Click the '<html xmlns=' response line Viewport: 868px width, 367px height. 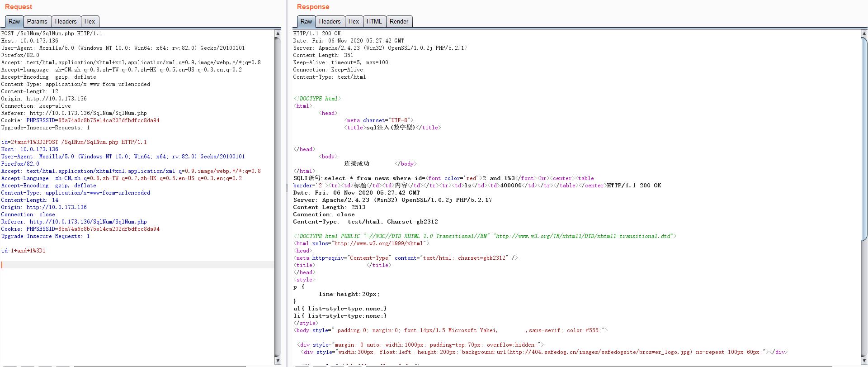pos(362,243)
